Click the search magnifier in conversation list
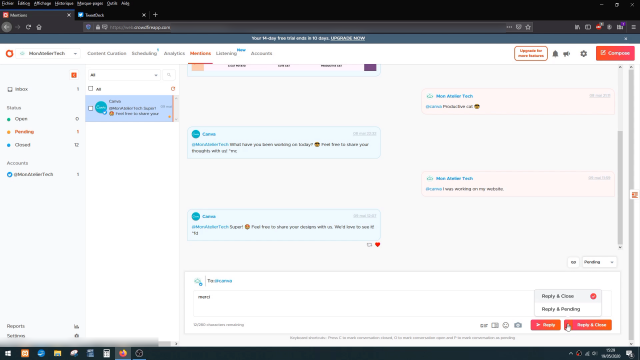 169,75
